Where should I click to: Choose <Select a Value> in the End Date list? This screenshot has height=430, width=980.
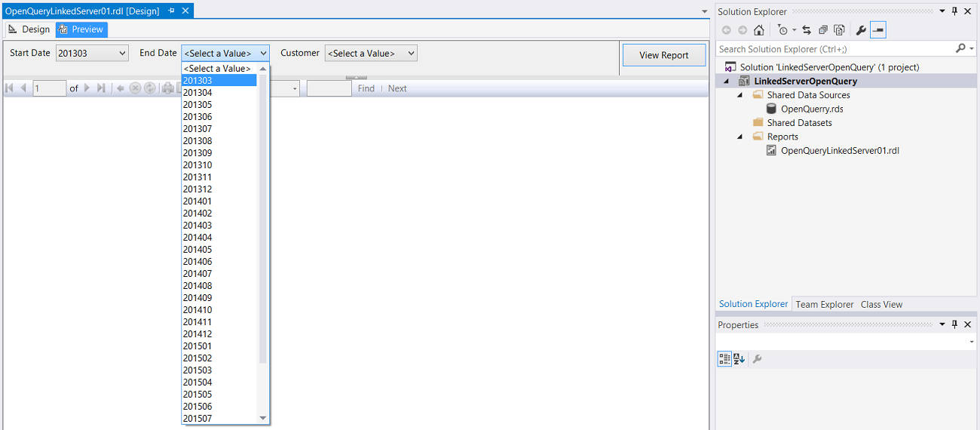coord(219,68)
